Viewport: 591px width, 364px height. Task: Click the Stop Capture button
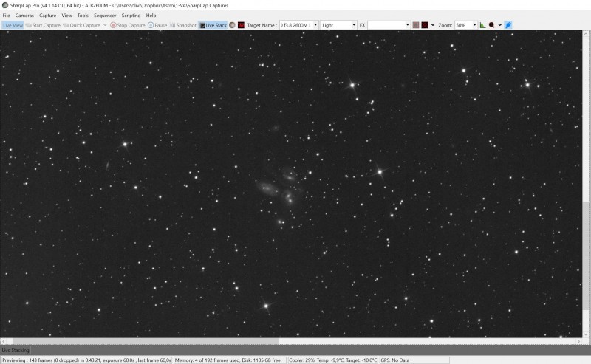tap(128, 25)
